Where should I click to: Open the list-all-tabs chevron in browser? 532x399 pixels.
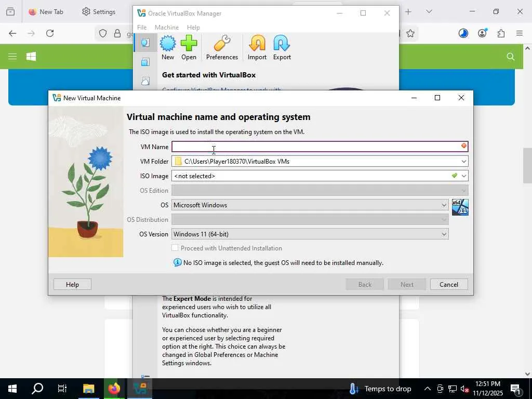(429, 11)
